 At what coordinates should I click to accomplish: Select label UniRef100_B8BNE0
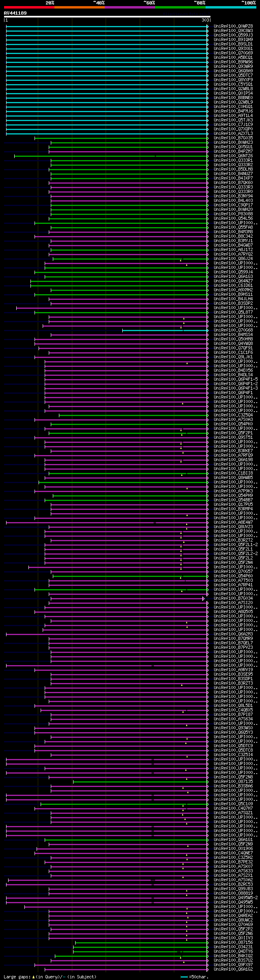click(233, 98)
